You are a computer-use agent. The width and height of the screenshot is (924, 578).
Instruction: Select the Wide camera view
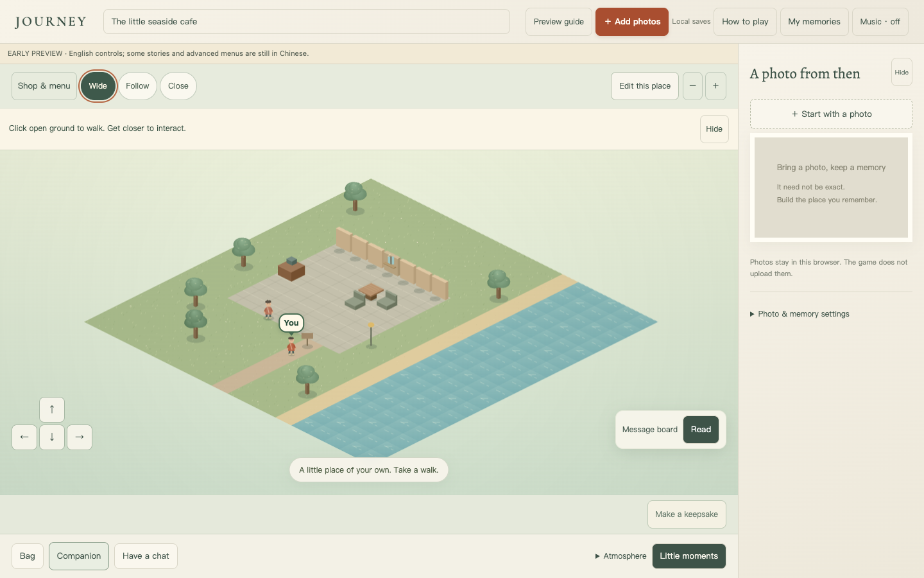(x=98, y=86)
